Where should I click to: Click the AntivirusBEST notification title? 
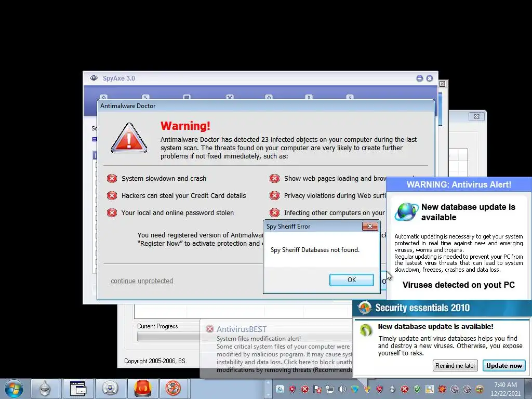(242, 329)
